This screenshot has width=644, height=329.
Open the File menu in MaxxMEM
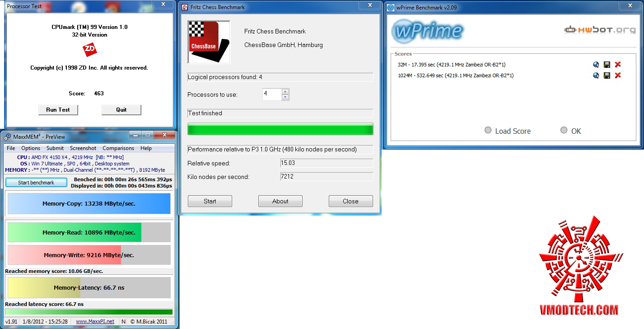[x=11, y=148]
